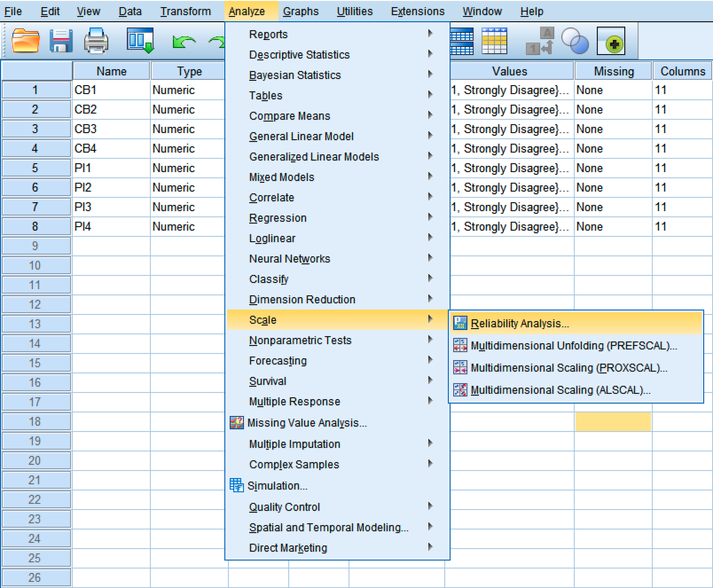
Task: Print the dataset via the printer icon
Action: point(96,40)
